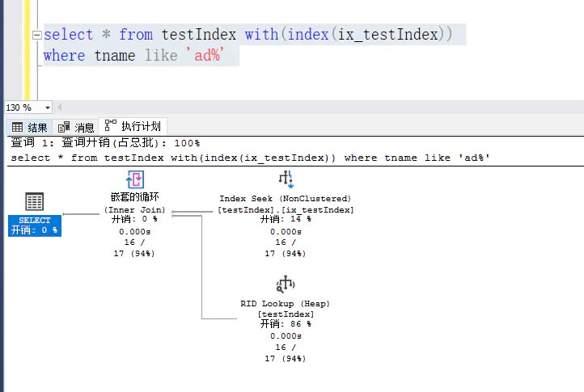Click the Nested Loops (Inner Join) icon
This screenshot has width=584, height=392.
pos(135,179)
